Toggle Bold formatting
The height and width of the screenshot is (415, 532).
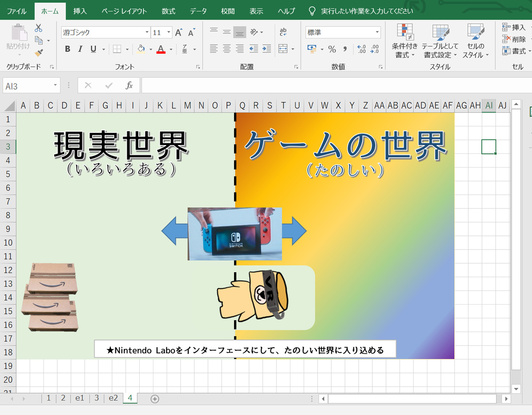pyautogui.click(x=67, y=49)
